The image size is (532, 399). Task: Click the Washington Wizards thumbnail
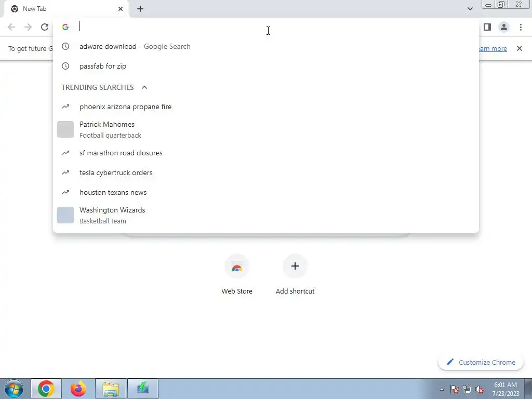[x=65, y=215]
